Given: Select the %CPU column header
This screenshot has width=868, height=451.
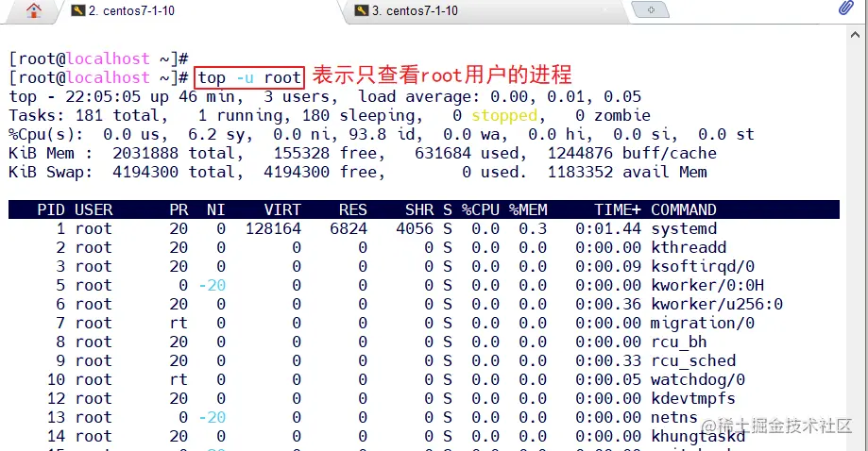Looking at the screenshot, I should pos(481,209).
